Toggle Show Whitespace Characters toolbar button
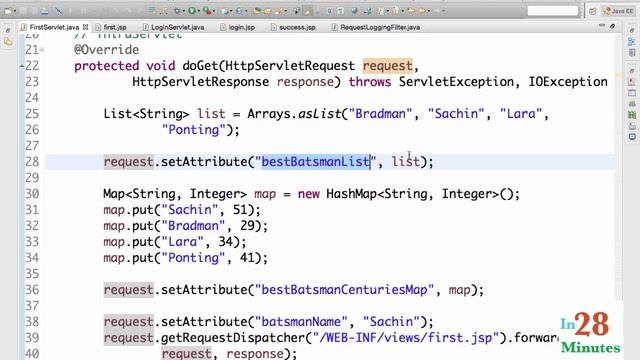640x360 pixels. pos(340,11)
